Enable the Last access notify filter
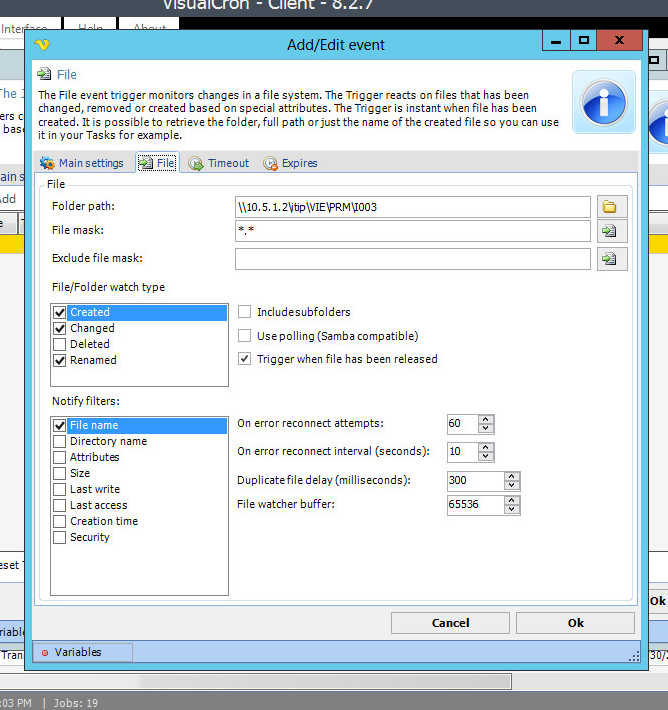The height and width of the screenshot is (710, 668). point(60,505)
